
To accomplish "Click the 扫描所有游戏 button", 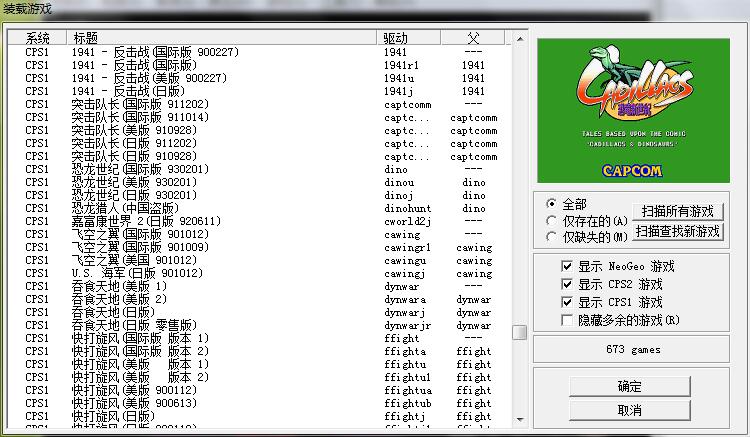I will pyautogui.click(x=677, y=211).
